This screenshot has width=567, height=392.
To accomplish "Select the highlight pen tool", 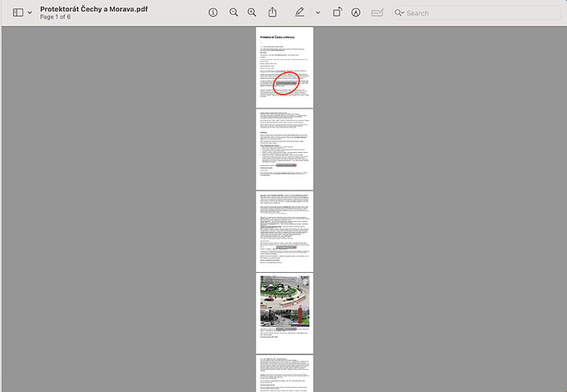I will 300,13.
